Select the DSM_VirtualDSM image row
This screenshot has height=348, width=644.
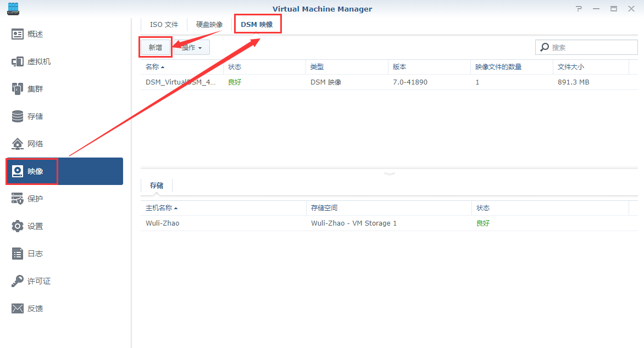pos(389,82)
